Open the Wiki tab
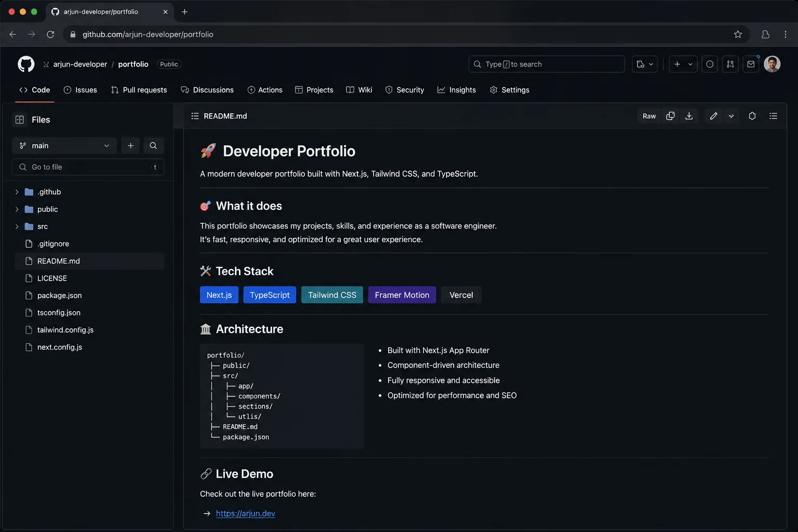Image resolution: width=798 pixels, height=532 pixels. click(359, 90)
